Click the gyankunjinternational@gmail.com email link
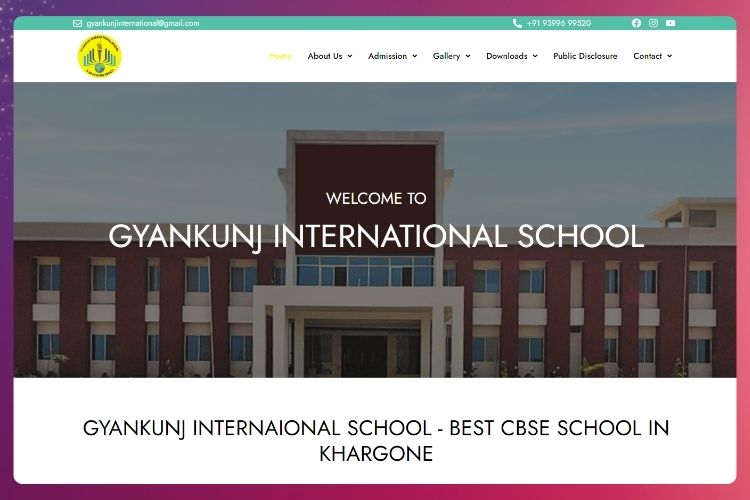 143,23
